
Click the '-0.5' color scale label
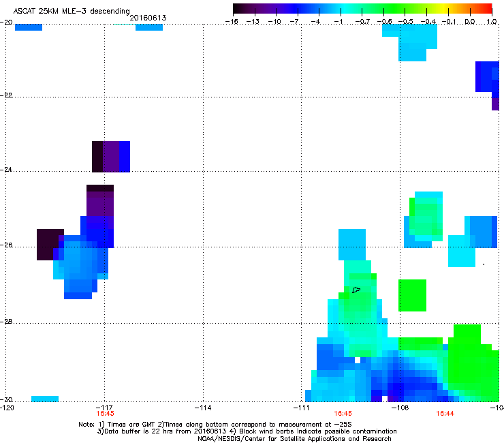405,22
